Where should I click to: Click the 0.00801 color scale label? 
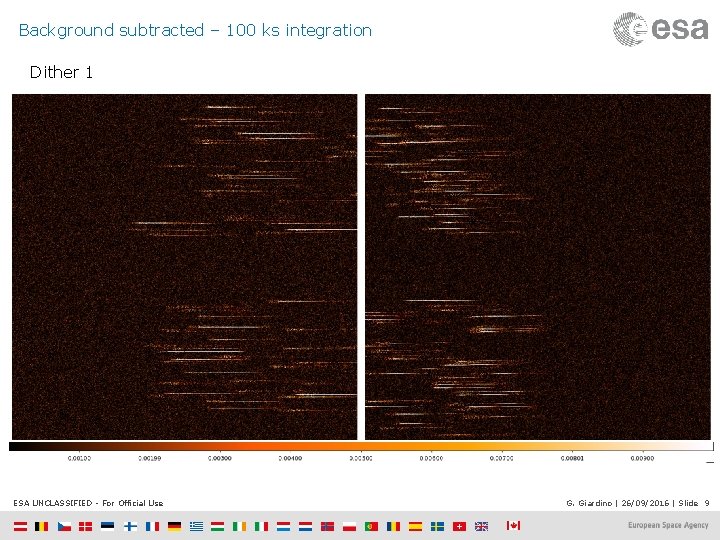coord(572,458)
